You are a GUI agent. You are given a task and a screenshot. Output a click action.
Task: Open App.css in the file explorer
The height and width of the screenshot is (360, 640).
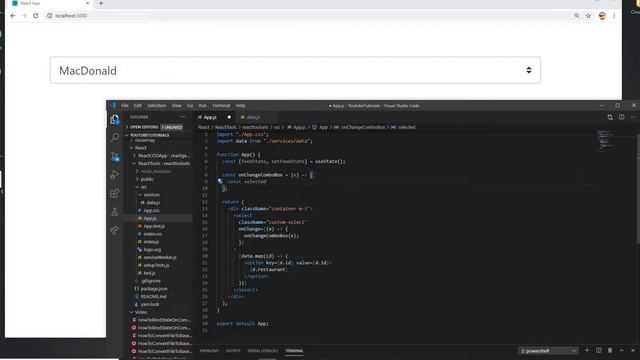(151, 210)
